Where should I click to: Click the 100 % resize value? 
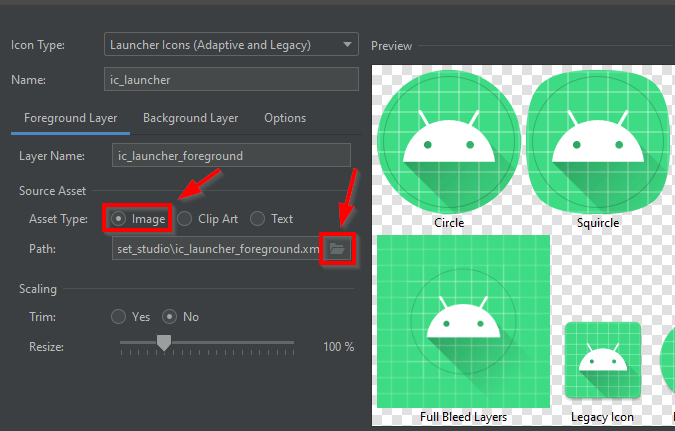point(339,347)
